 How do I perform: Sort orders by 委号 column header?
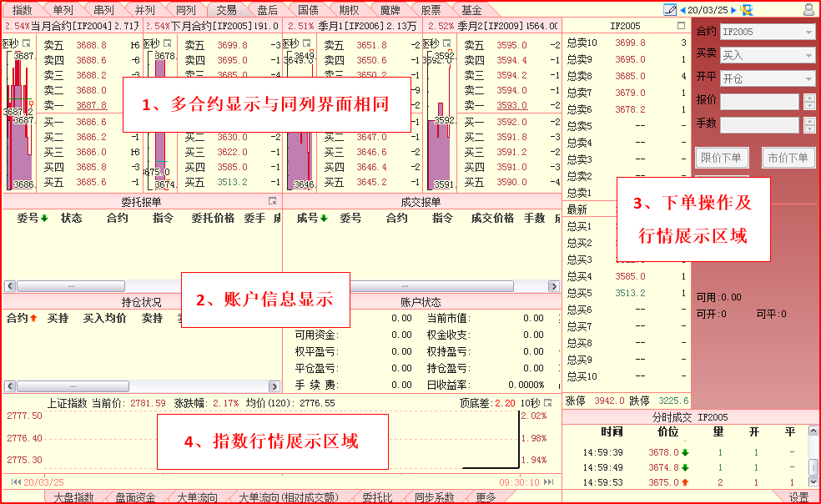32,219
